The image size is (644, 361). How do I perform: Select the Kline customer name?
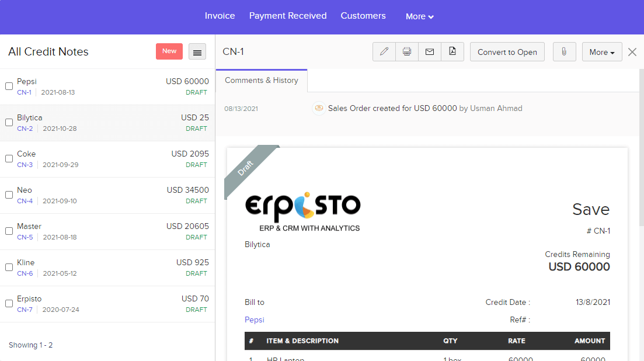click(x=26, y=262)
